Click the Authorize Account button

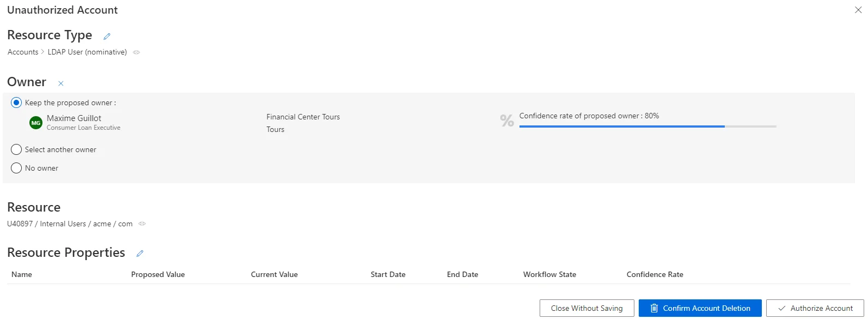point(815,308)
